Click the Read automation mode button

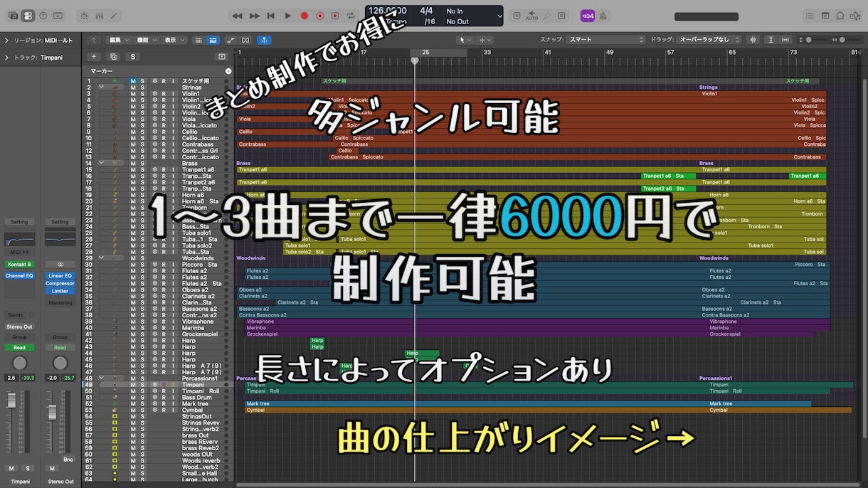tap(20, 347)
